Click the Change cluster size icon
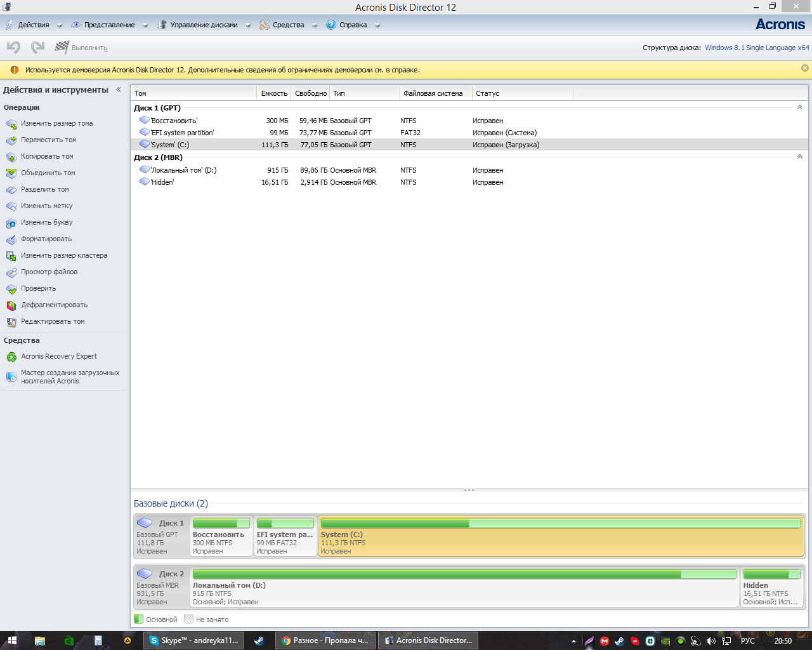The height and width of the screenshot is (650, 812). tap(11, 256)
